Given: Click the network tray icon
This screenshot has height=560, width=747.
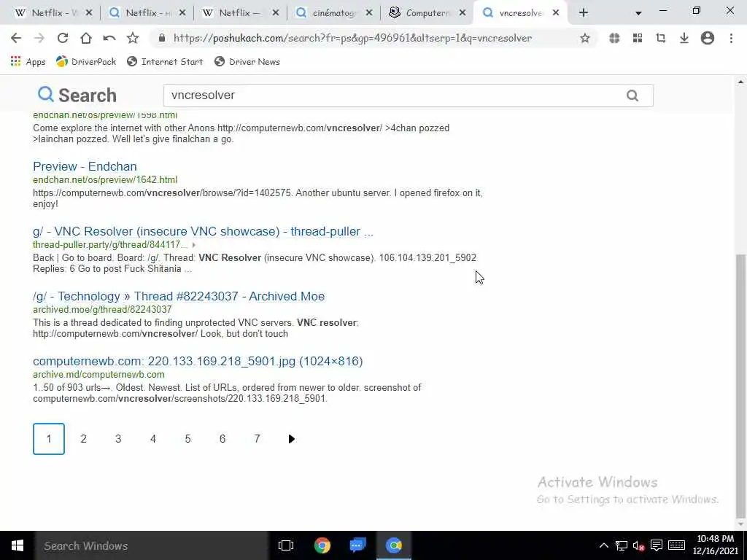Looking at the screenshot, I should point(622,545).
